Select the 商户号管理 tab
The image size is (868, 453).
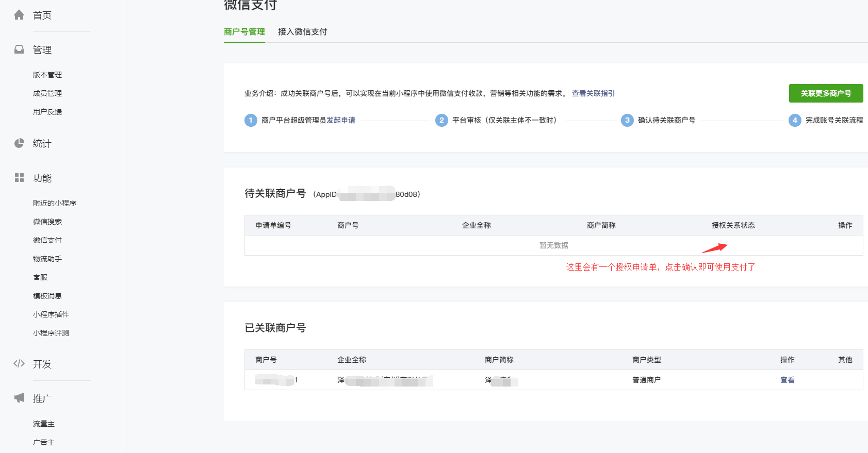coord(244,31)
